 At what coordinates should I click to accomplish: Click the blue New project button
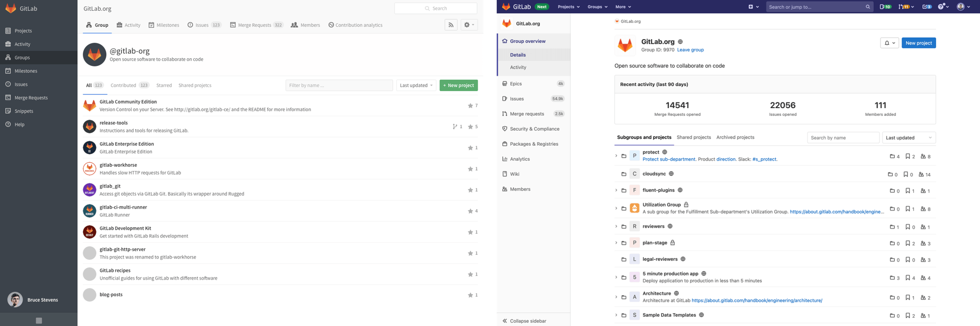pos(919,43)
